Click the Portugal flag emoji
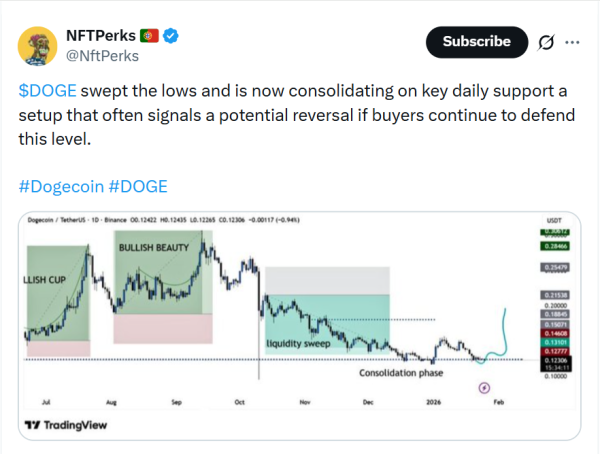The width and height of the screenshot is (600, 454). [150, 36]
